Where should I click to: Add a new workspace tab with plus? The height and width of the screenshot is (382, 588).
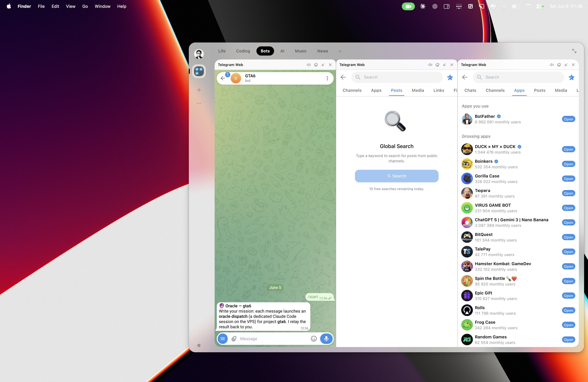(340, 51)
